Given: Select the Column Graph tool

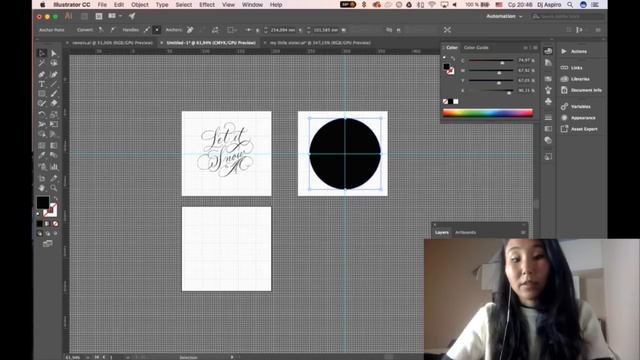Looking at the screenshot, I should [53, 167].
